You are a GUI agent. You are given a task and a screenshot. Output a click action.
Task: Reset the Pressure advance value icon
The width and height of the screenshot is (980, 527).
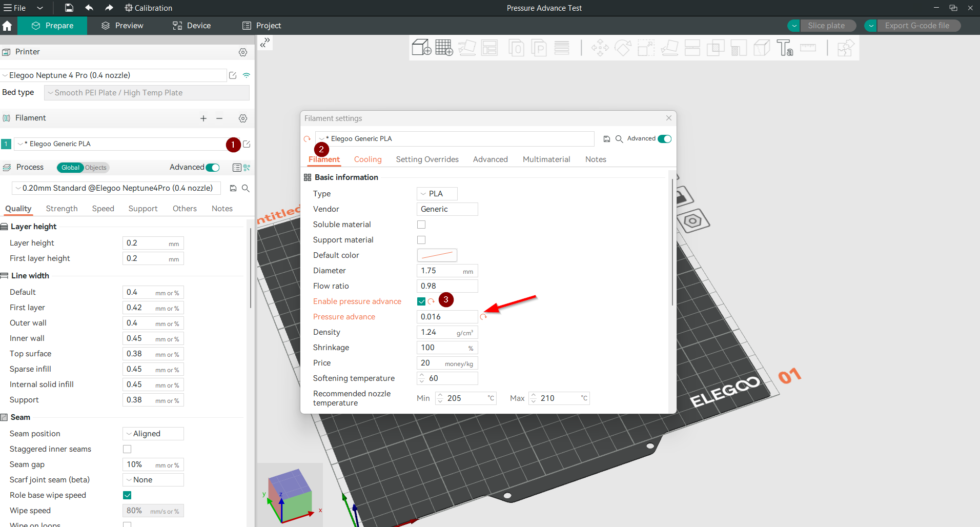(x=483, y=317)
